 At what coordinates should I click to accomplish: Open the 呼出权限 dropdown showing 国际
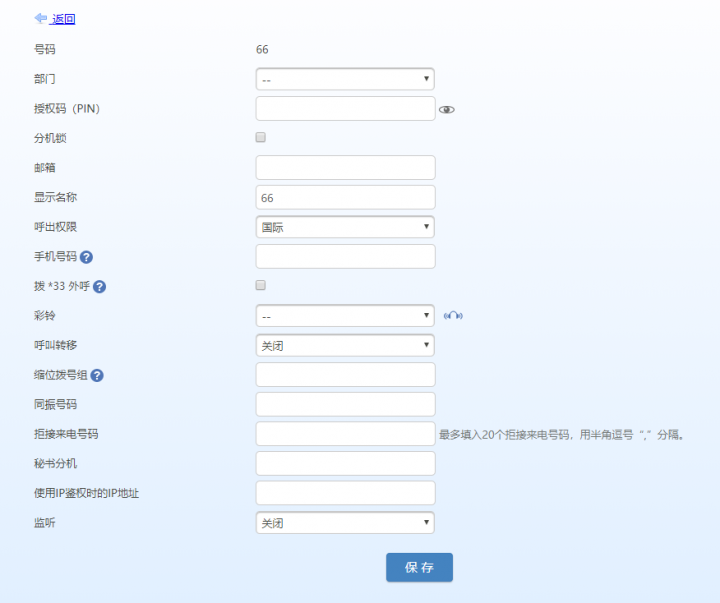[345, 227]
